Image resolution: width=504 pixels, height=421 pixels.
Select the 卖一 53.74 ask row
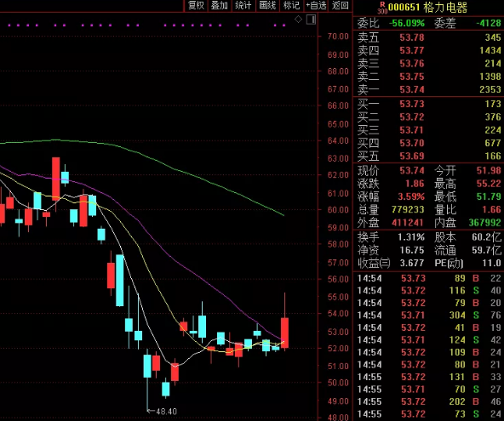429,89
